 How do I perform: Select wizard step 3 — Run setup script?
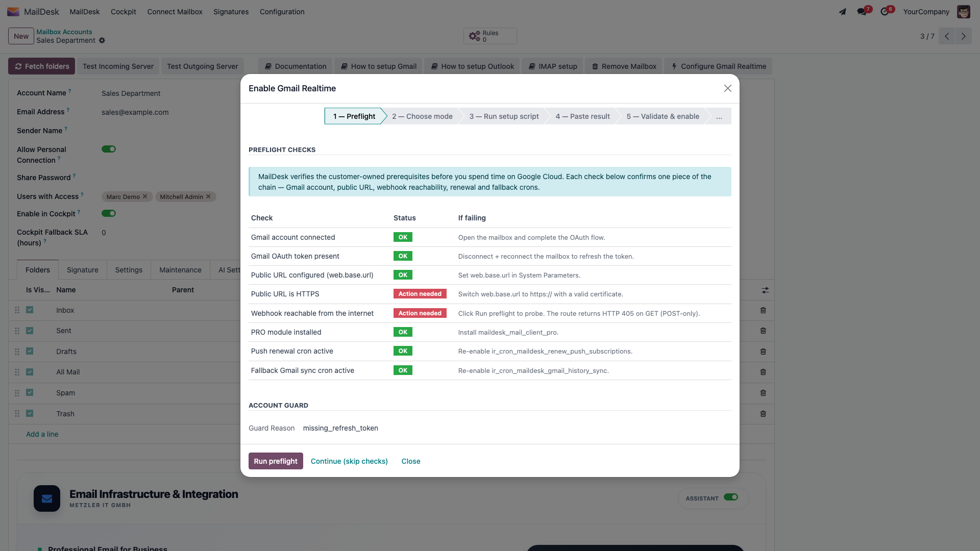coord(504,116)
